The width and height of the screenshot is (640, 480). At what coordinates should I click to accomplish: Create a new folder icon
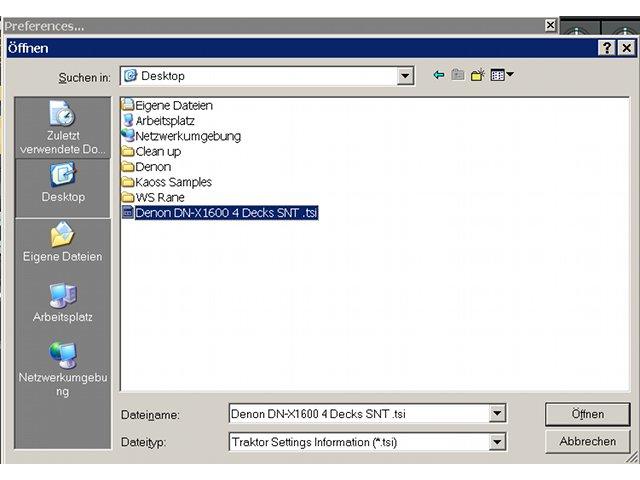(478, 75)
